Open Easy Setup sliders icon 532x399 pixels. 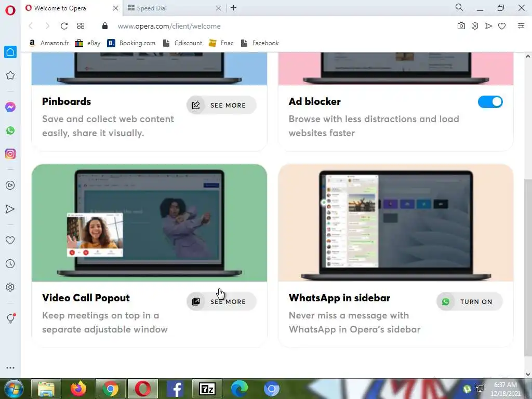(x=521, y=26)
